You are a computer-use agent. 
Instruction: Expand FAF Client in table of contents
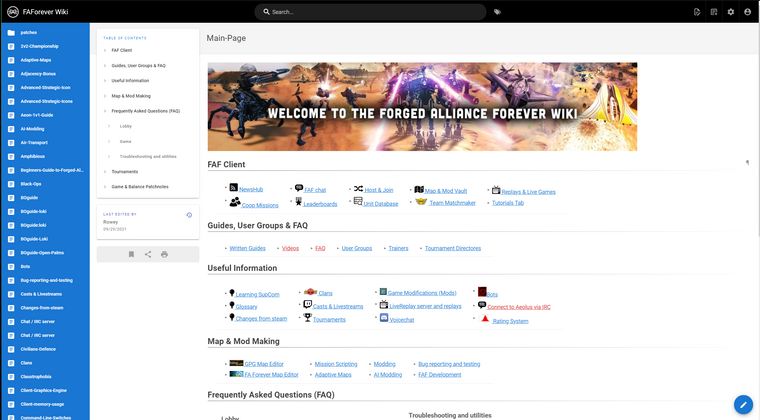coord(105,50)
